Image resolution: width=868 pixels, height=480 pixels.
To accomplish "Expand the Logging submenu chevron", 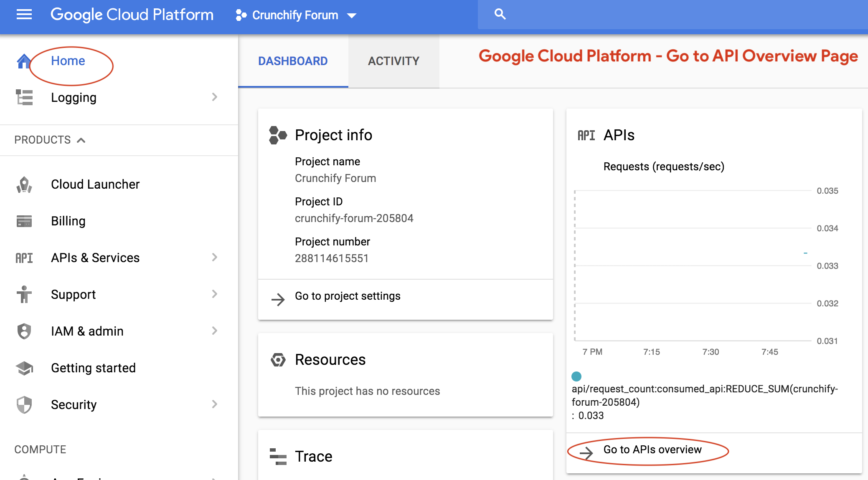I will click(215, 97).
